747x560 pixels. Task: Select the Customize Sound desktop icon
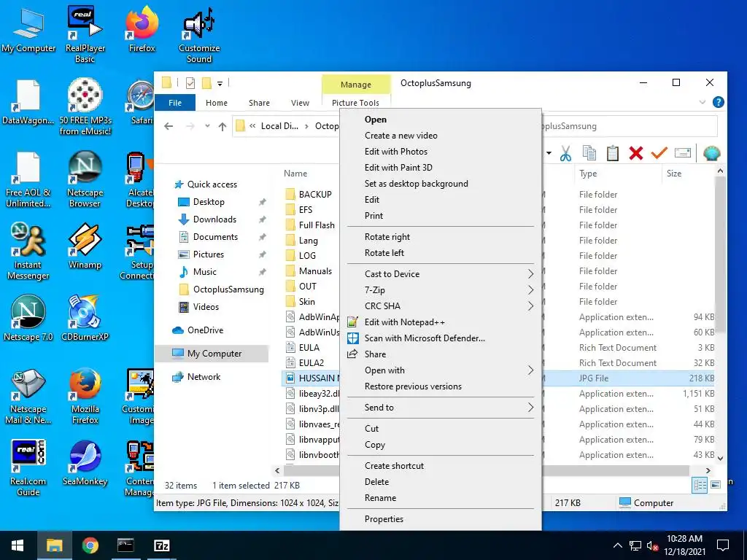199,34
